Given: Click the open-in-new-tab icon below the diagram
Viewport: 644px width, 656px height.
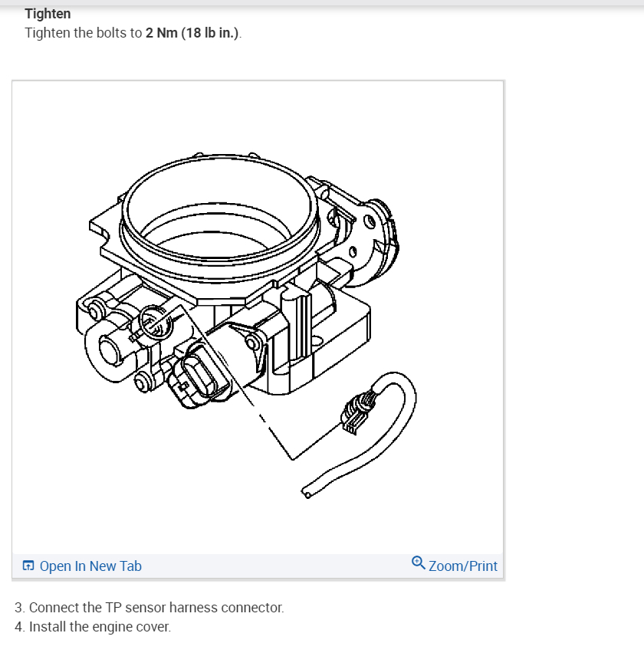Looking at the screenshot, I should [28, 566].
